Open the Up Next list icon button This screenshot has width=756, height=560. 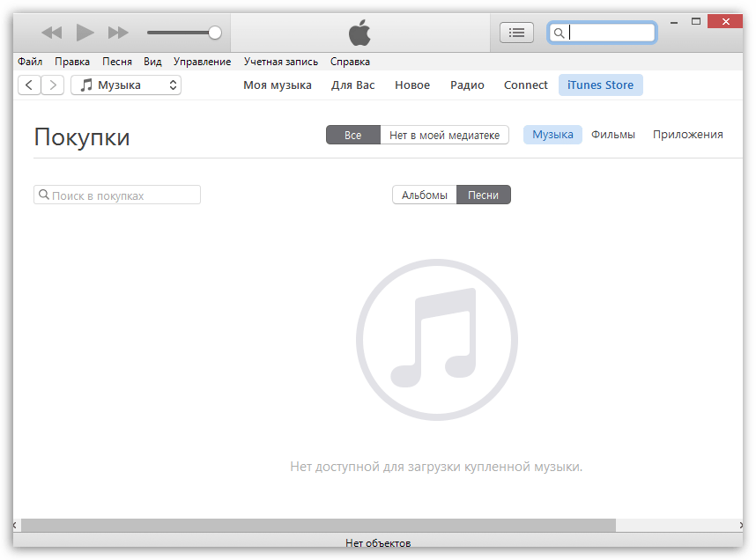click(x=516, y=33)
